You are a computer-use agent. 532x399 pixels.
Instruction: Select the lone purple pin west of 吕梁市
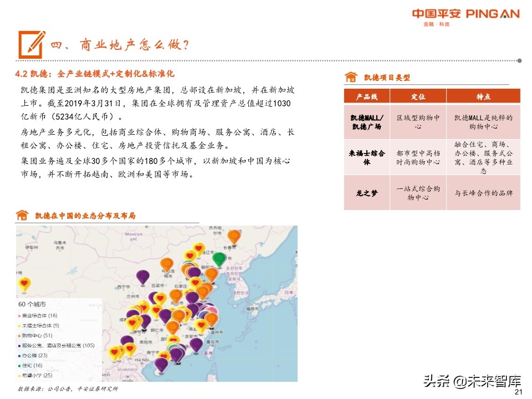click(x=143, y=277)
